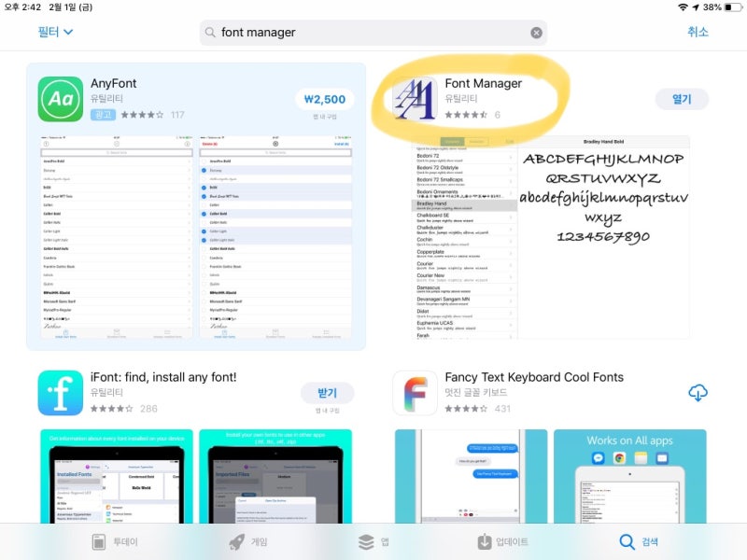Cancel the search with 취소
Viewport: 747px width, 560px height.
(x=698, y=32)
